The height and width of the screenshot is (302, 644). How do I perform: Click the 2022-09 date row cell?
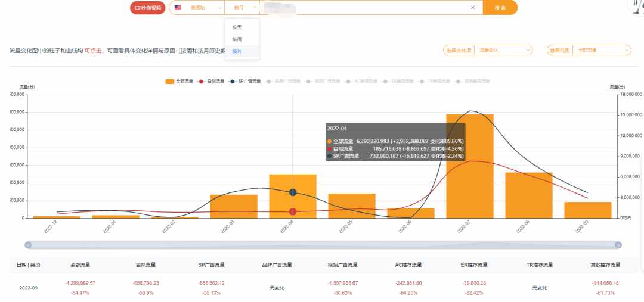29,288
